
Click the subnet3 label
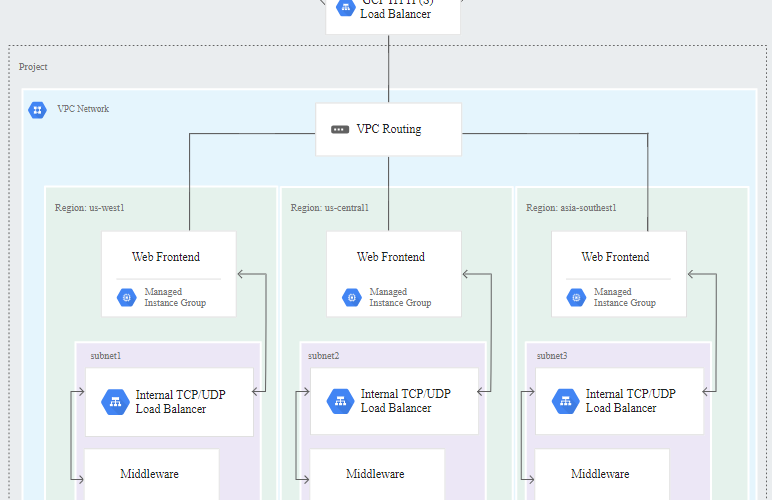552,356
